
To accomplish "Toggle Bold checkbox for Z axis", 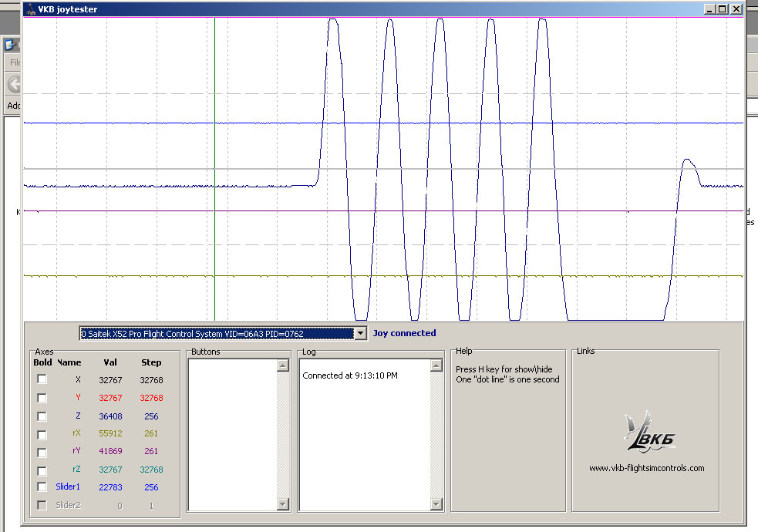I will coord(42,416).
